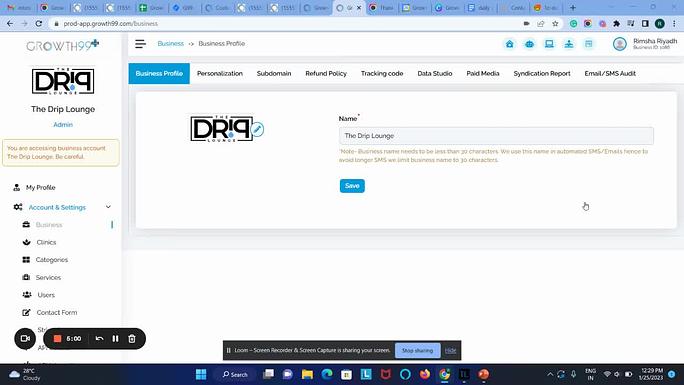Screen dimensions: 684x385
Task: Collapse the Account & Settings section
Action: pyautogui.click(x=108, y=207)
